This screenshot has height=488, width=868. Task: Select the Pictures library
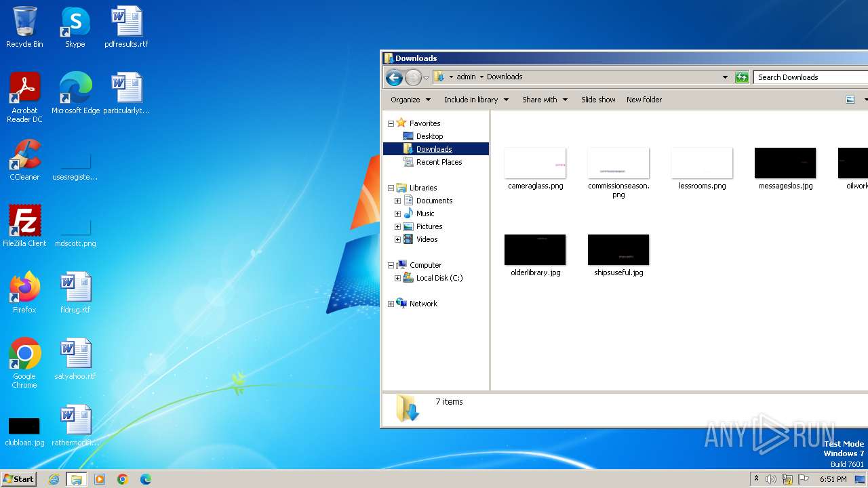(429, 226)
